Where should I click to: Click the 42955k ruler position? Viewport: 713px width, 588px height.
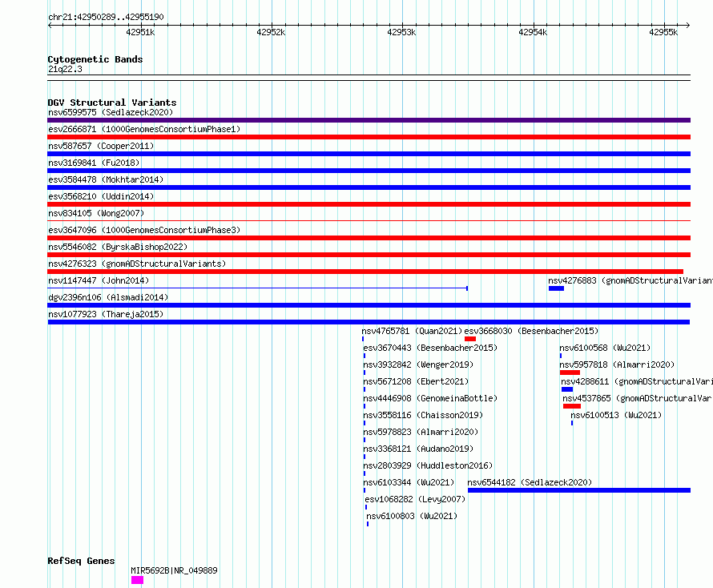[663, 32]
